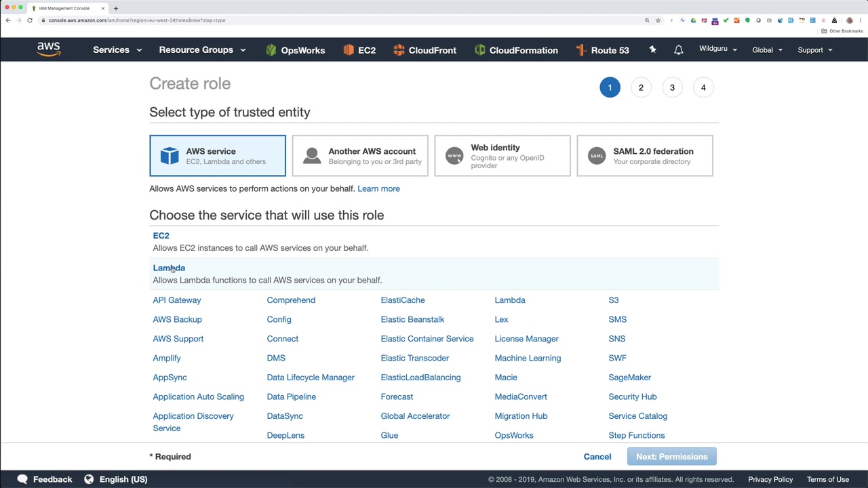This screenshot has height=488, width=868.
Task: Expand the Resource Groups dropdown
Action: click(x=202, y=50)
